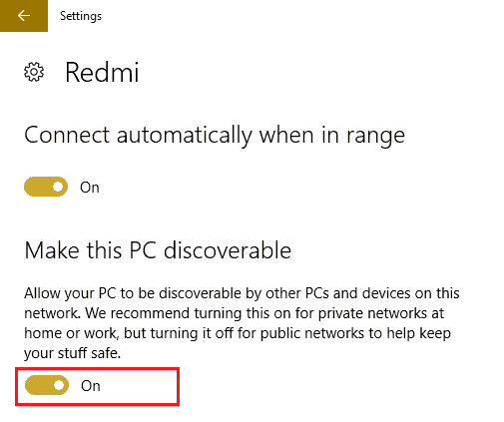Click the words public networks in description
This screenshot has height=422, width=504.
point(312,333)
